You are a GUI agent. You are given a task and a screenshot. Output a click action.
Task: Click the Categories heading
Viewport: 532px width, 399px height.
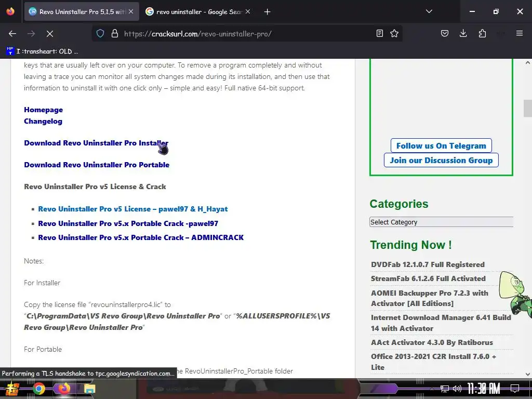coord(398,204)
